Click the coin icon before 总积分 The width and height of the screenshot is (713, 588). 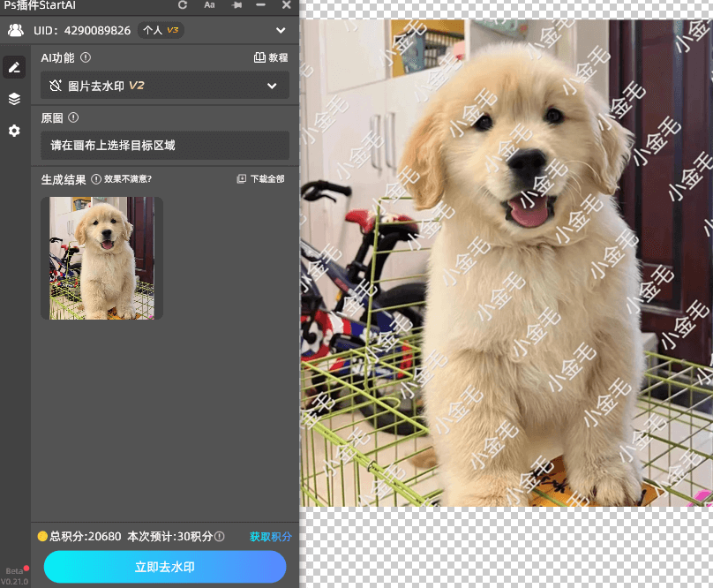pyautogui.click(x=43, y=536)
